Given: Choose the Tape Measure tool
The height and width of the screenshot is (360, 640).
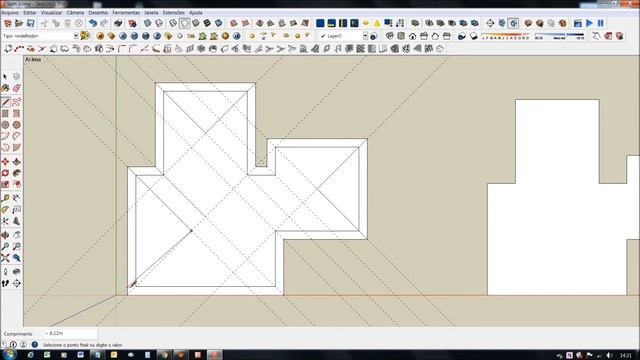Looking at the screenshot, I should 5,198.
